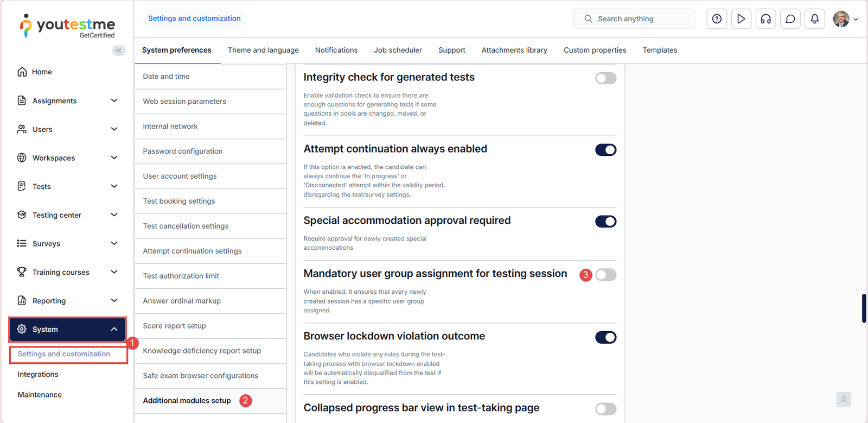Enable Integrity check for generated tests
This screenshot has height=423, width=868.
[x=605, y=78]
